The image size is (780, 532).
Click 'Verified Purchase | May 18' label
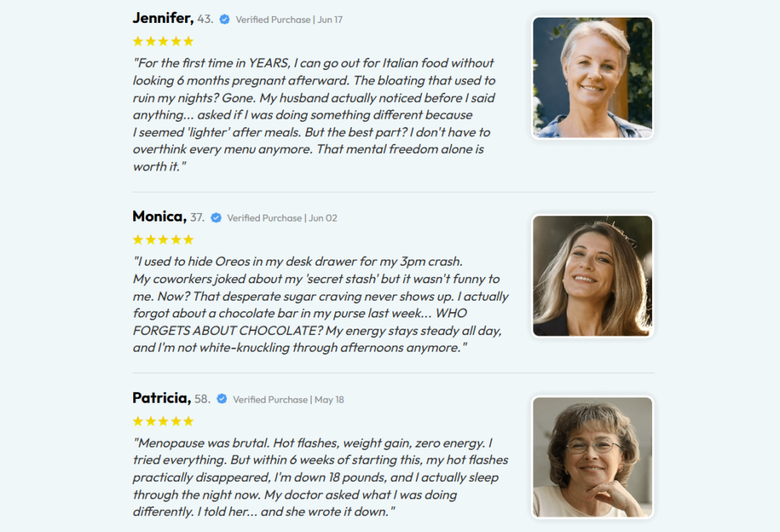coord(289,400)
